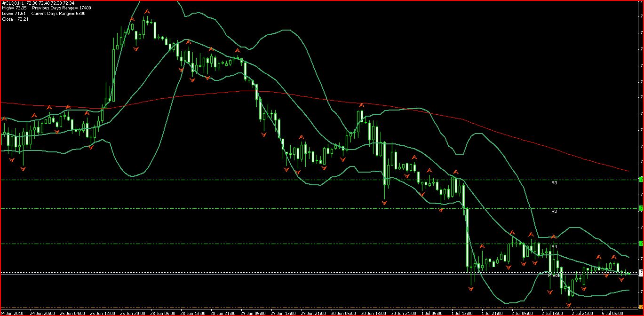This screenshot has height=316, width=644.
Task: Click the 24 Jun 2010 time axis label
Action: pyautogui.click(x=12, y=313)
